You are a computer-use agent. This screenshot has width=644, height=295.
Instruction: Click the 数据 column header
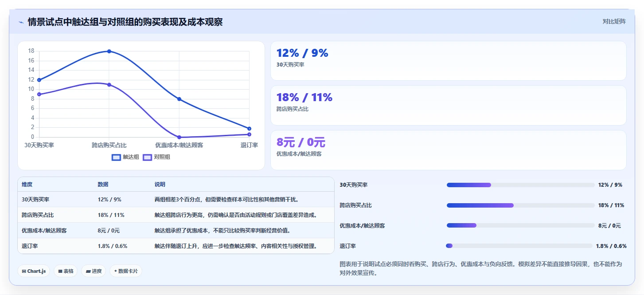[x=103, y=185]
